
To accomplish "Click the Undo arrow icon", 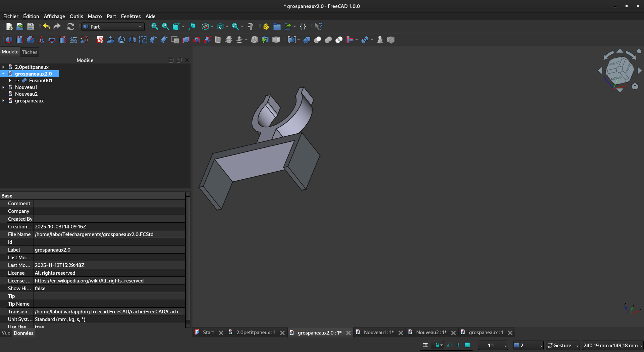I will pos(46,27).
